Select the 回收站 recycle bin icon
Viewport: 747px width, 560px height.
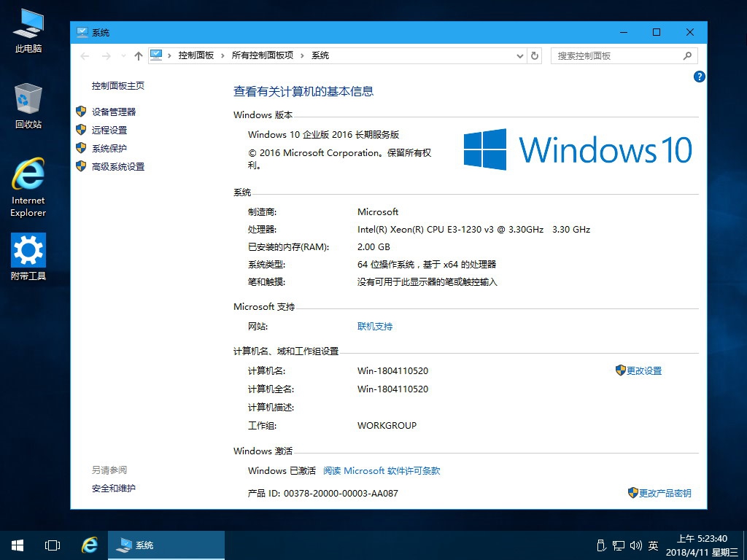(x=28, y=106)
